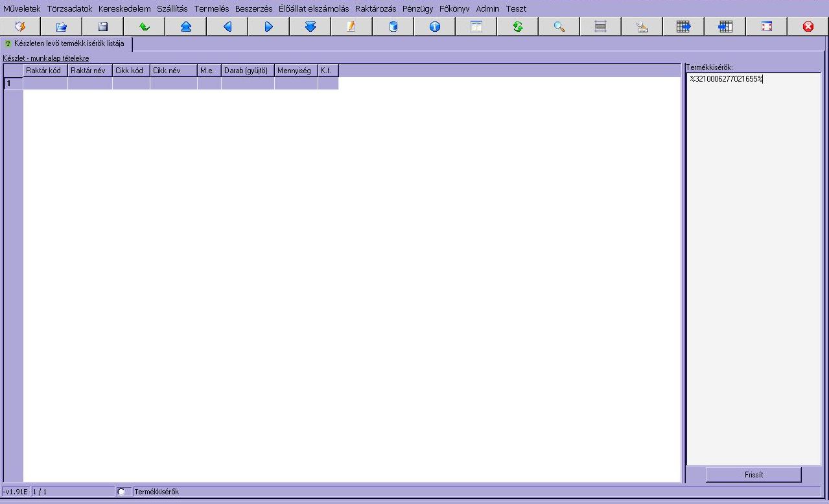829x504 pixels.
Task: Open the Kereskedelem menu
Action: pos(124,9)
